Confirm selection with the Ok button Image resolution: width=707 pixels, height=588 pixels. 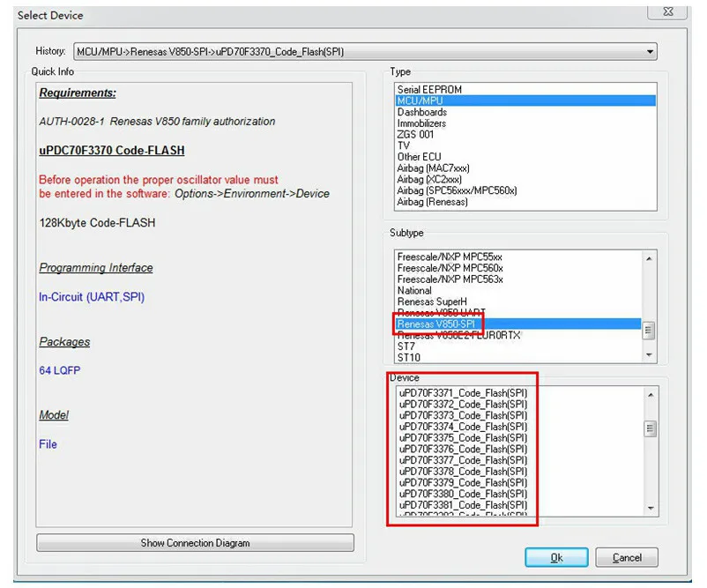556,557
